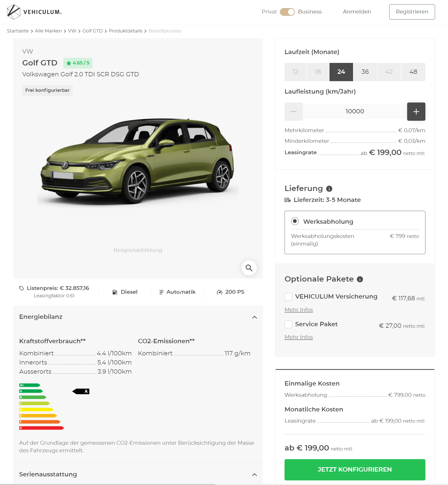This screenshot has width=448, height=485.
Task: Show Optionale Pakete info icon
Action: (x=360, y=279)
